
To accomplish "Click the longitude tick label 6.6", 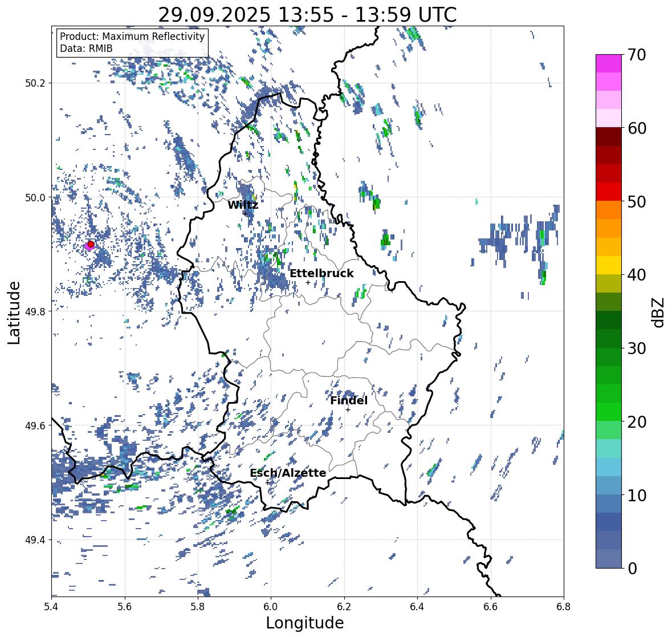I will click(x=491, y=606).
